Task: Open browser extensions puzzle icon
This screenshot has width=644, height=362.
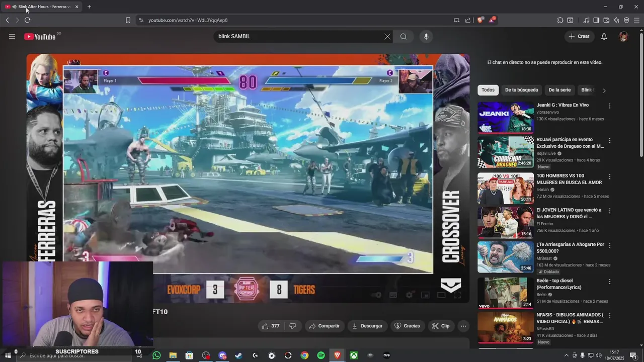Action: (560, 20)
